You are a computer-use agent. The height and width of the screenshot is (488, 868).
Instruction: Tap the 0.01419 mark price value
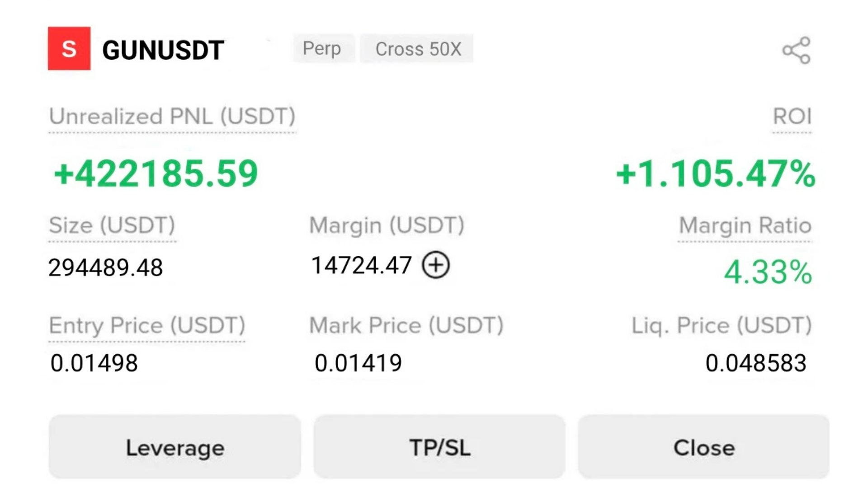point(358,363)
